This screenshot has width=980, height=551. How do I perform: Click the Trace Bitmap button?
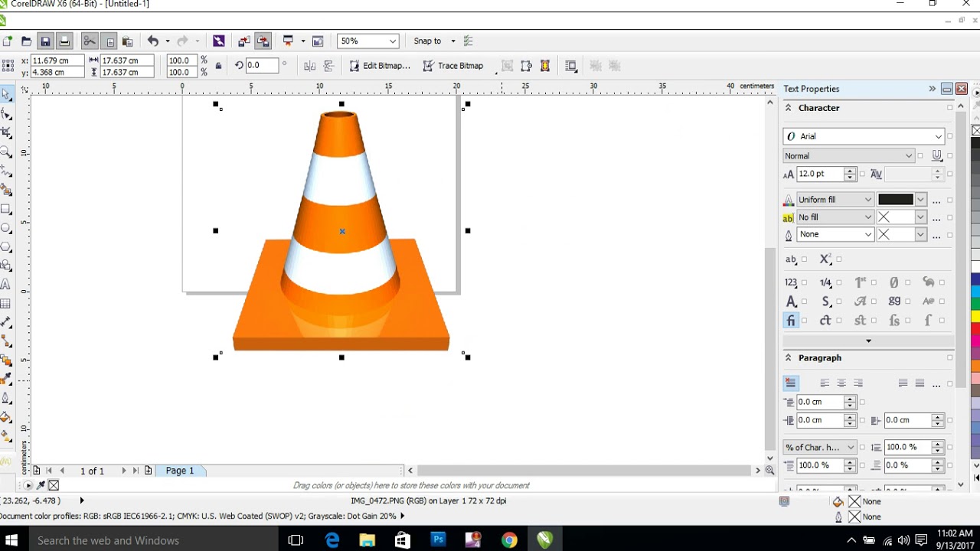[453, 66]
